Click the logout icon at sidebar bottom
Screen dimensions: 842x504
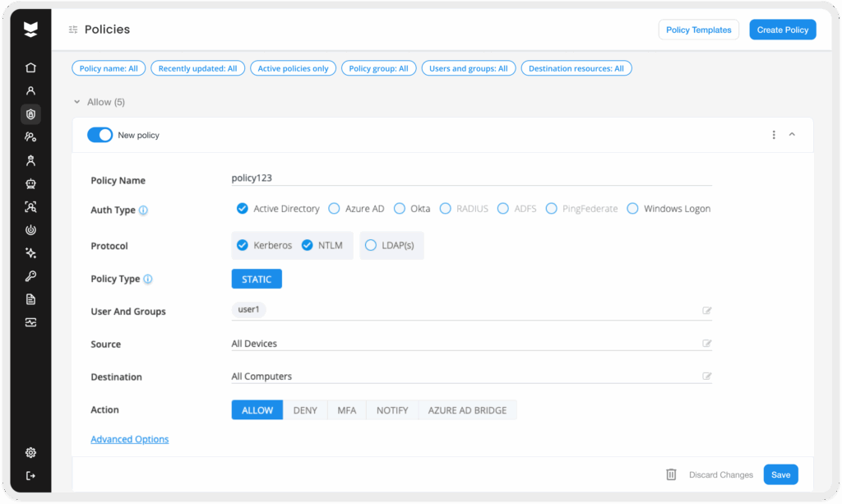(x=30, y=475)
